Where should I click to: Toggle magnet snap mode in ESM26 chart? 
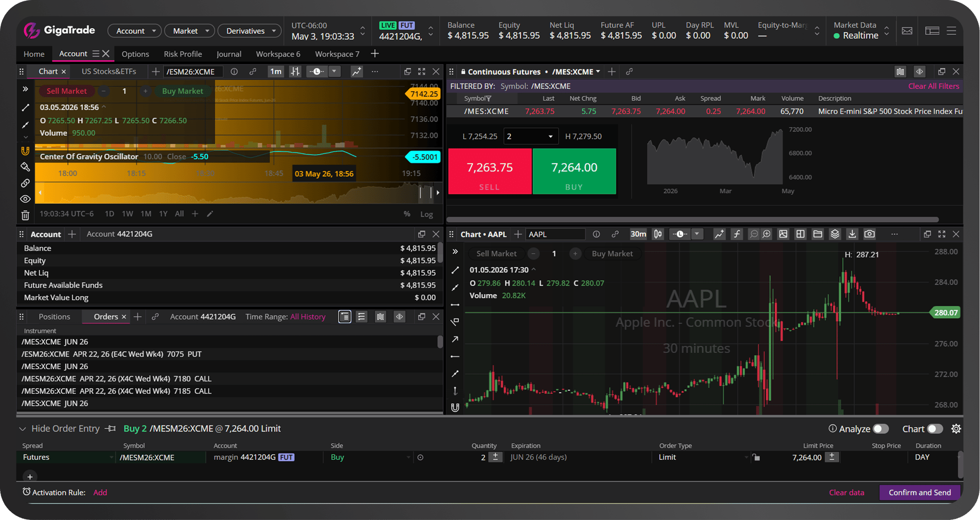25,151
